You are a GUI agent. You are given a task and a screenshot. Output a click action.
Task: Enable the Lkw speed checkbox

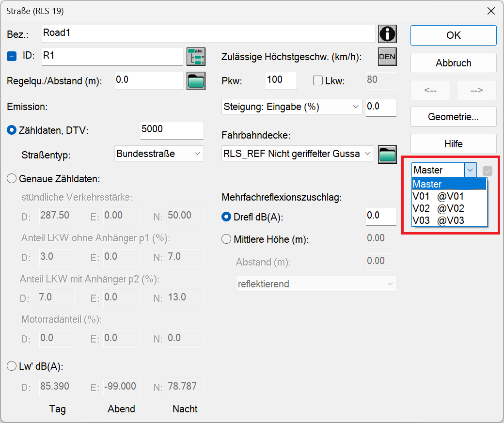tap(317, 80)
